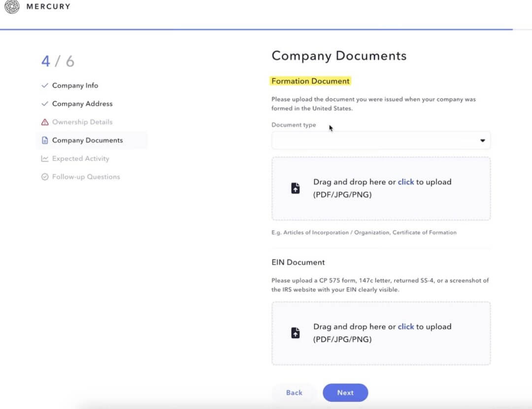Screen dimensions: 532x409
Task: Click the Mercury logo icon
Action: [x=11, y=7]
